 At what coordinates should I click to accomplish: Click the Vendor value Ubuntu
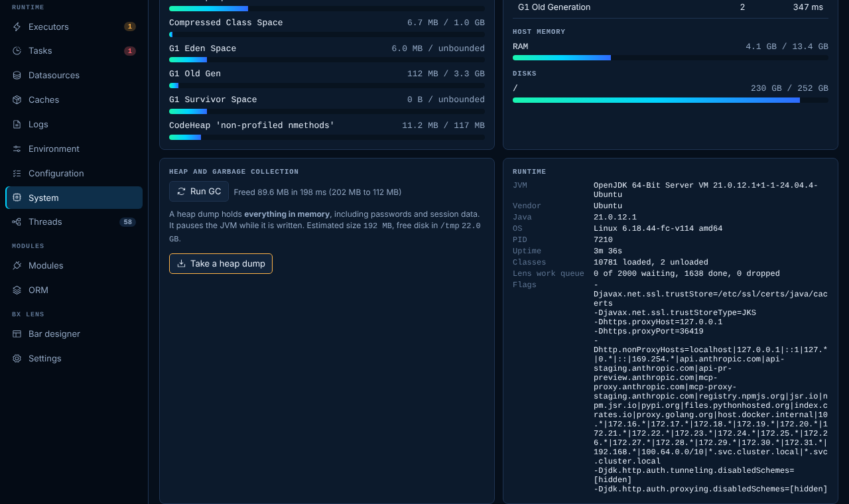(x=608, y=206)
